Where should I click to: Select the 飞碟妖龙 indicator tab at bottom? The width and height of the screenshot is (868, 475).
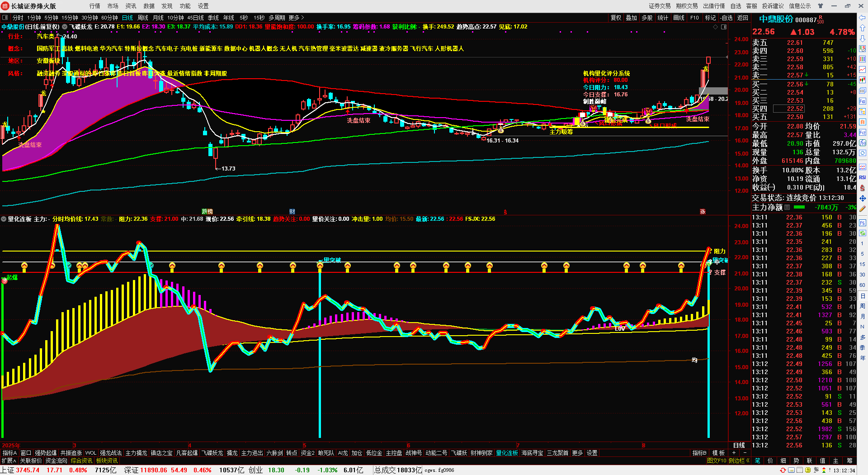212,453
